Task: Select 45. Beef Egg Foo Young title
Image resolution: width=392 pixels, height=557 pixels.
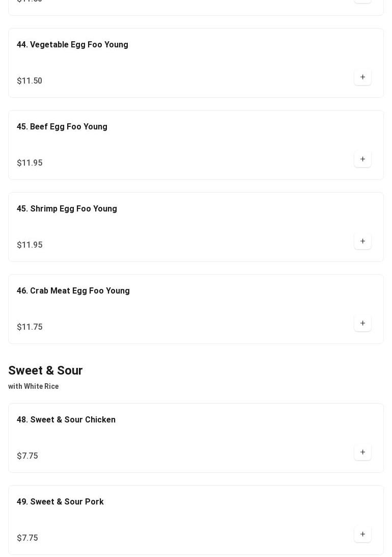Action: [62, 127]
